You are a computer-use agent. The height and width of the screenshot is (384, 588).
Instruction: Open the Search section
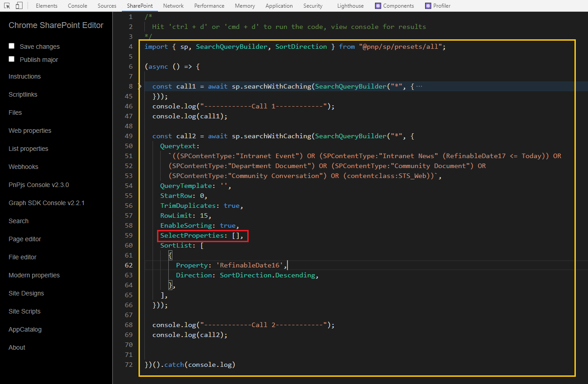(x=19, y=221)
